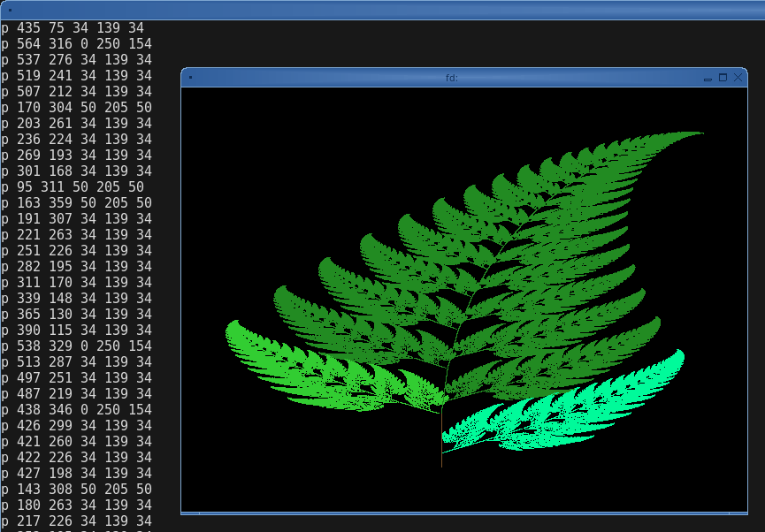Close the fd: window
Image resolution: width=765 pixels, height=532 pixels.
738,78
